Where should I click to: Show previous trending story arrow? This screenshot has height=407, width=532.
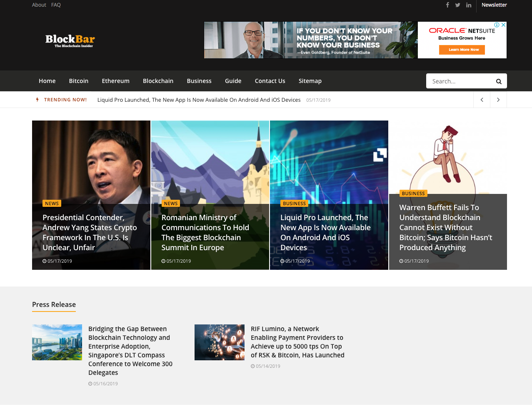tap(482, 100)
